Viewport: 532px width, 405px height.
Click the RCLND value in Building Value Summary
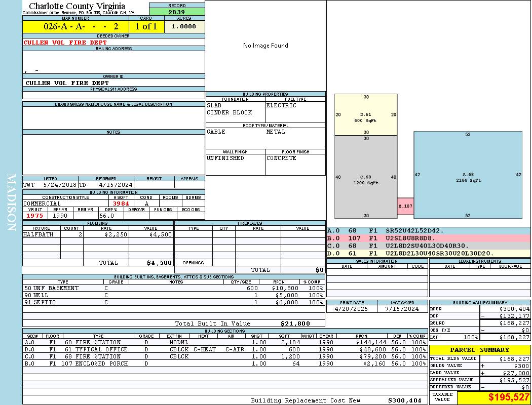tap(514, 323)
